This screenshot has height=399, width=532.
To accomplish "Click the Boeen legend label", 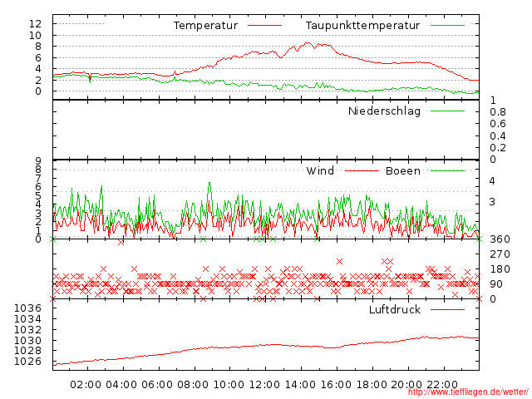I will point(403,170).
